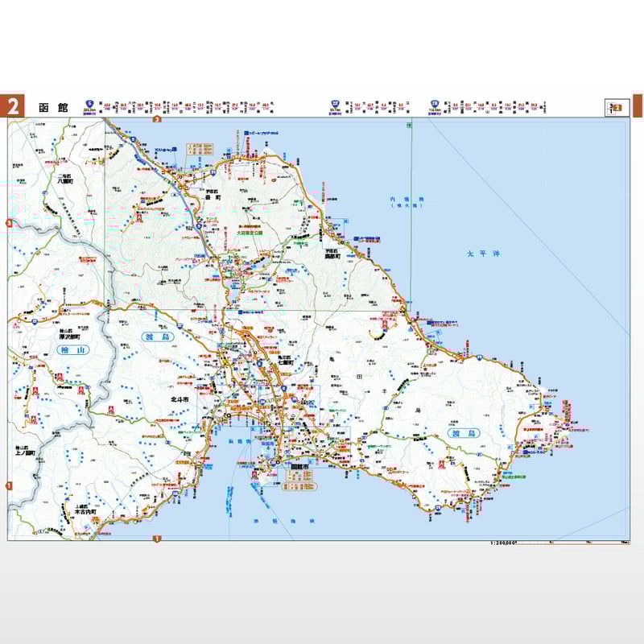Click the 太平洋 ocean label
The height and width of the screenshot is (644, 644).
484,254
